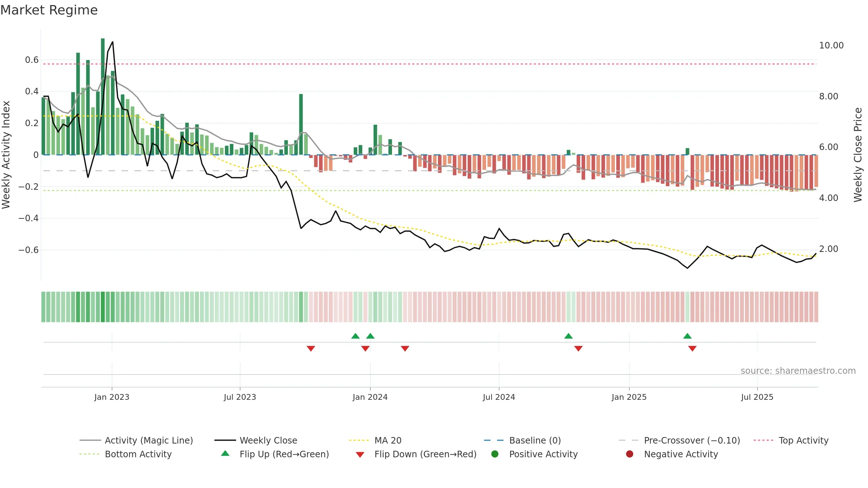
Task: Click the Jan 2024 x-axis label
Action: [370, 397]
